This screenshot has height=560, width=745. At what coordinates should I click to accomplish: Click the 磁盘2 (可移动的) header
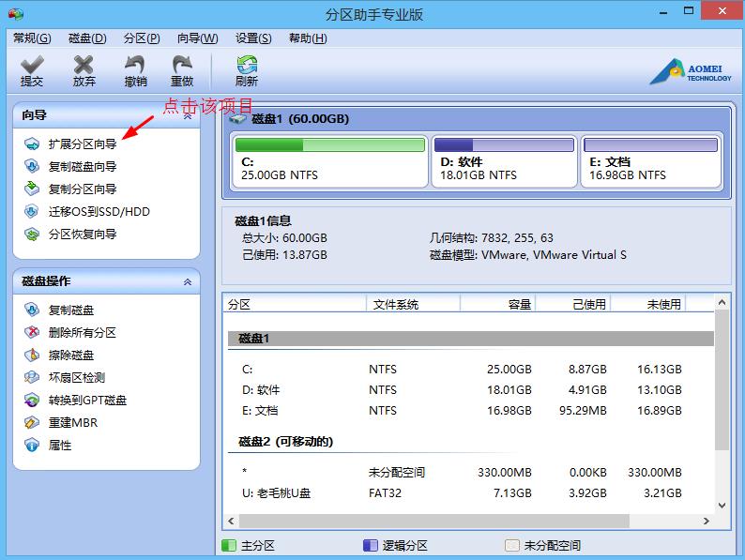tap(285, 442)
